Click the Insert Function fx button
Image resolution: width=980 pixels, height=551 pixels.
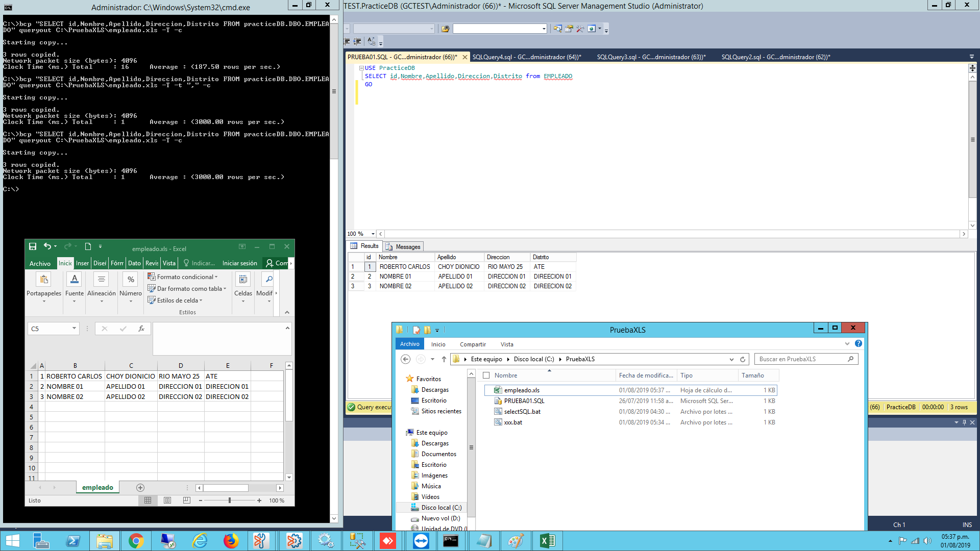(141, 329)
